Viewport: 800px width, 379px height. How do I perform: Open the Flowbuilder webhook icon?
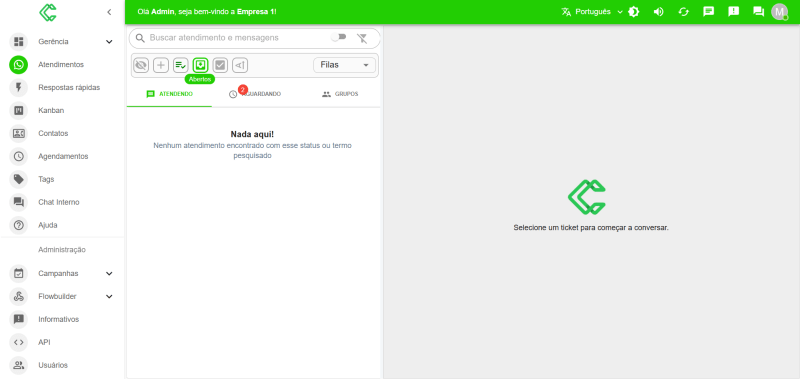pyautogui.click(x=19, y=296)
